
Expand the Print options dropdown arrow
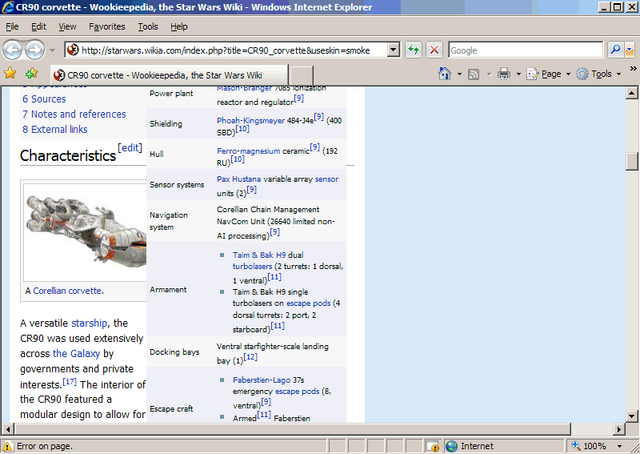(x=518, y=74)
